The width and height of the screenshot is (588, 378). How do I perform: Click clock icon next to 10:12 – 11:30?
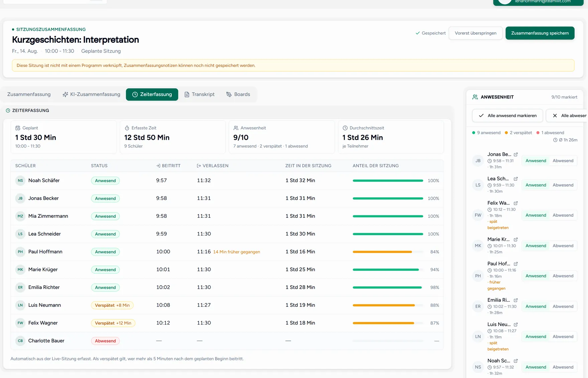click(x=489, y=210)
